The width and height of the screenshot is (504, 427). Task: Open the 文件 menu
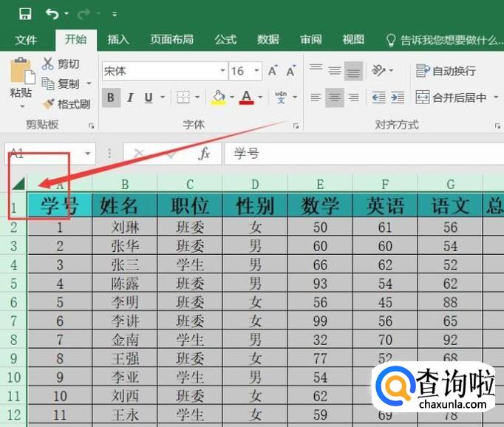pyautogui.click(x=26, y=40)
